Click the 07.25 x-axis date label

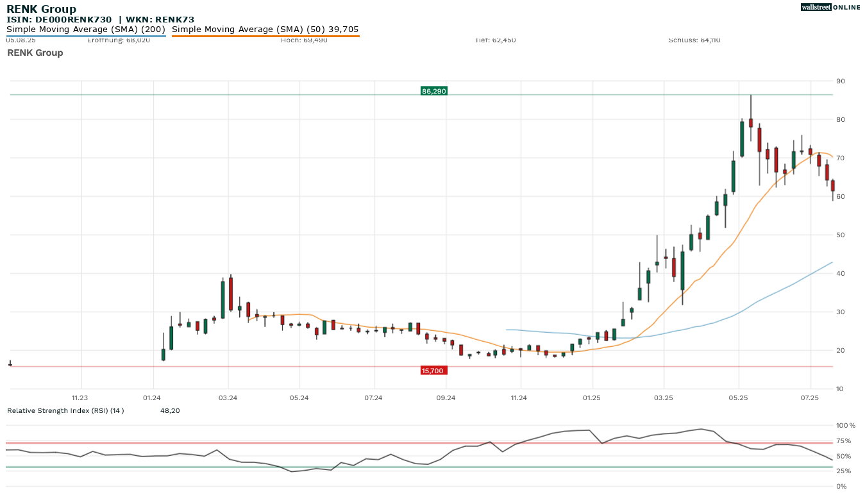pyautogui.click(x=810, y=398)
